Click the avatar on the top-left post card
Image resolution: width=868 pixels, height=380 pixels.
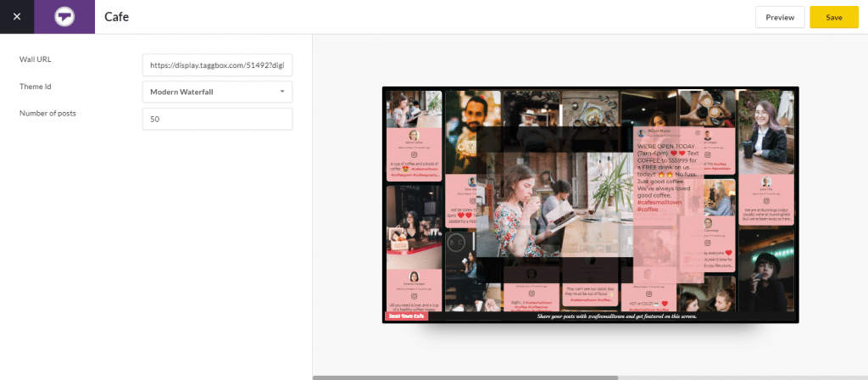414,136
